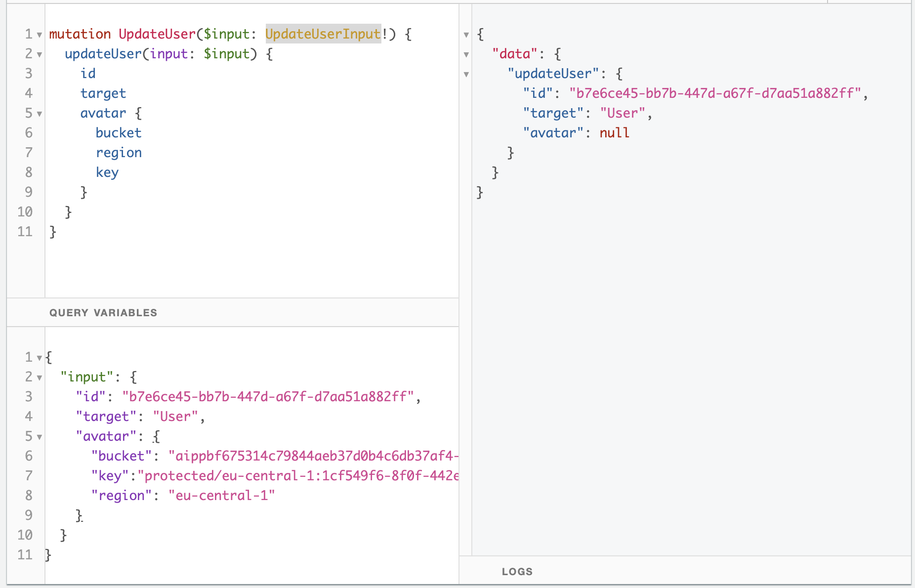This screenshot has width=915, height=588.
Task: Collapse the mutation block using line 1 fold arrow
Action: (39, 34)
